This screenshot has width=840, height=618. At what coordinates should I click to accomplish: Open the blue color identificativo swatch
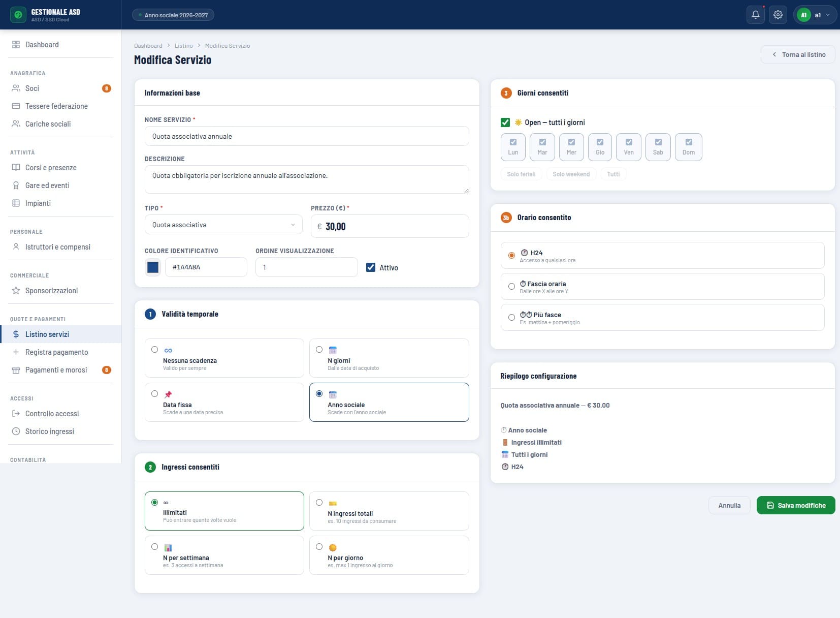pos(153,267)
